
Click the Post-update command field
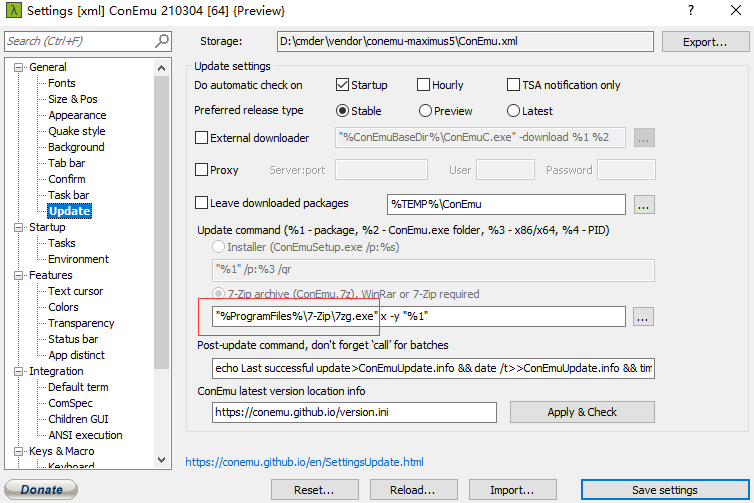click(433, 368)
